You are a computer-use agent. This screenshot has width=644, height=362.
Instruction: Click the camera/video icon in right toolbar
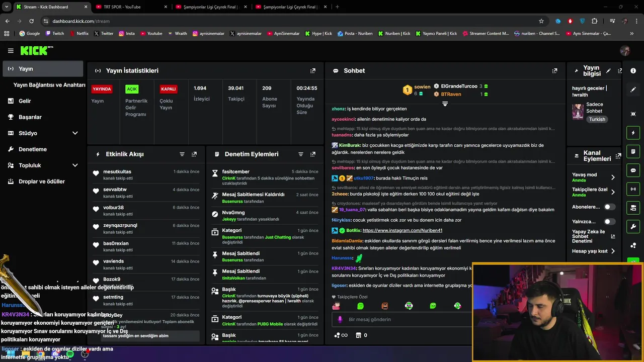(x=633, y=208)
